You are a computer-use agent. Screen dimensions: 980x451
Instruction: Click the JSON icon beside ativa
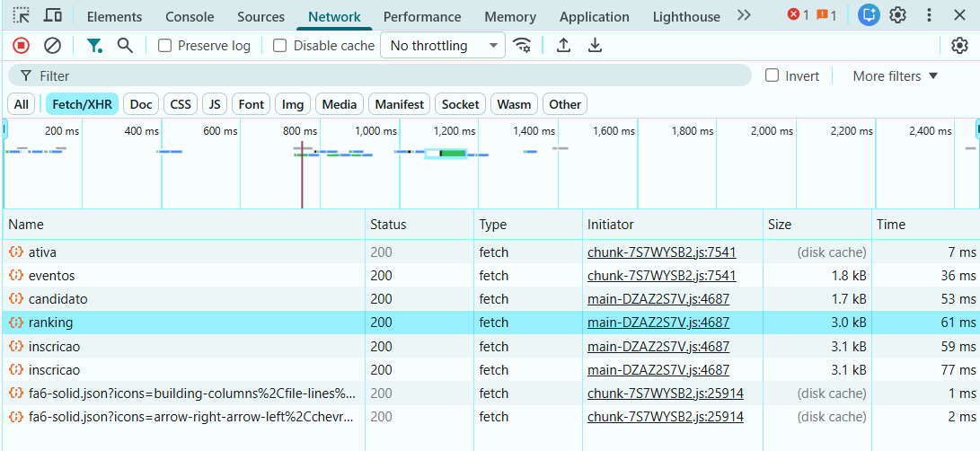[x=15, y=252]
